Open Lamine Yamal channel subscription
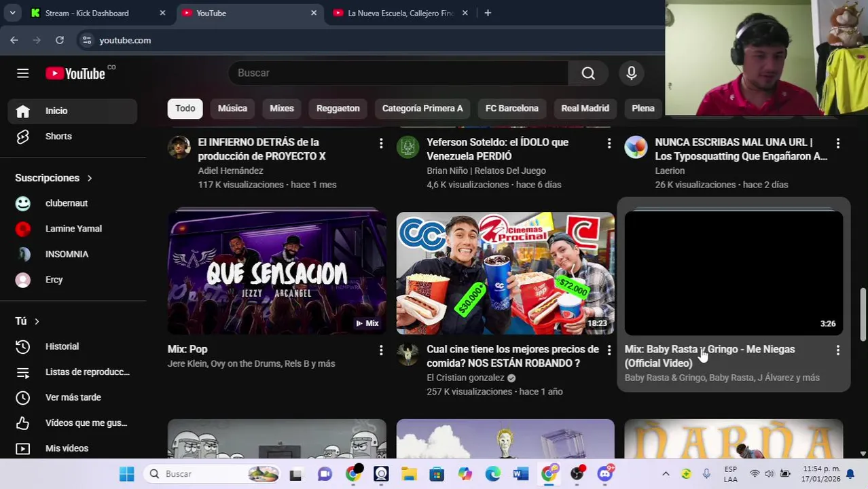The image size is (868, 489). coord(73,229)
